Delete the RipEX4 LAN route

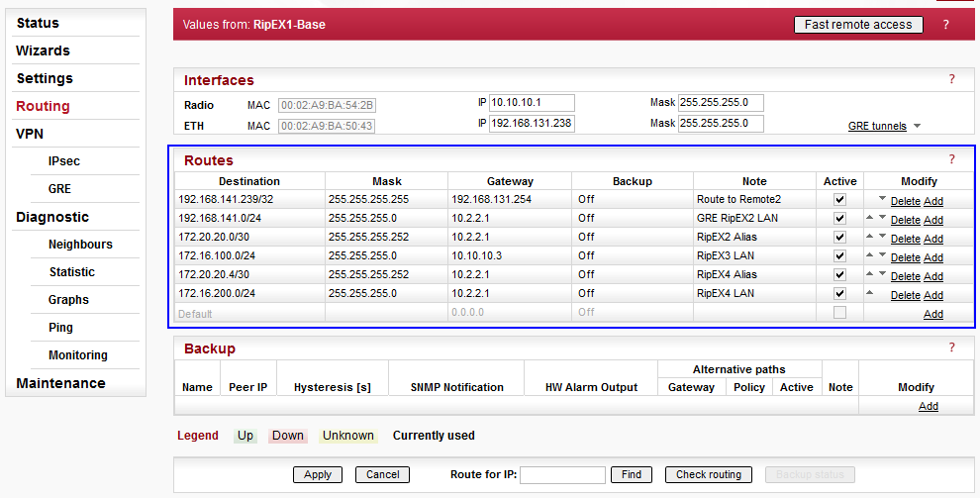coord(905,295)
